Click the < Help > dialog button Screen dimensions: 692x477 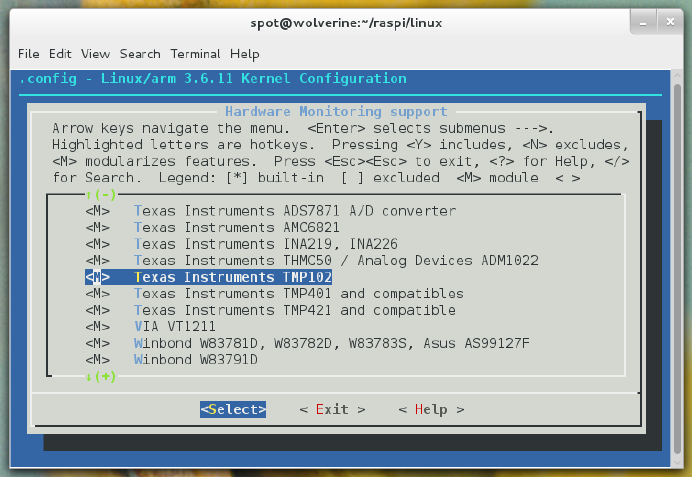(x=431, y=409)
